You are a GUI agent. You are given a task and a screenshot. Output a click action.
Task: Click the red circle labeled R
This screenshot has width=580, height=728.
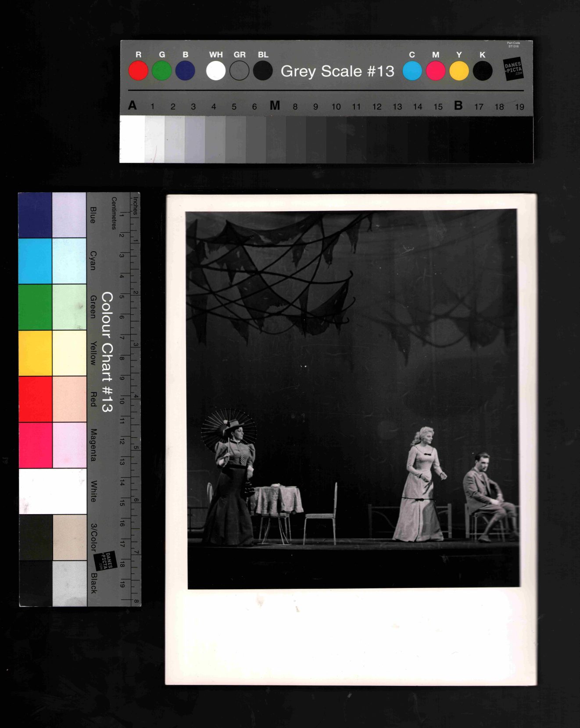click(138, 71)
